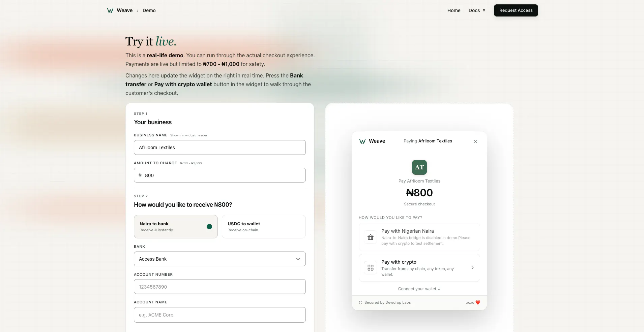Choose the Pay with crypto option
Screen dimensions: 644x332
pyautogui.click(x=419, y=268)
